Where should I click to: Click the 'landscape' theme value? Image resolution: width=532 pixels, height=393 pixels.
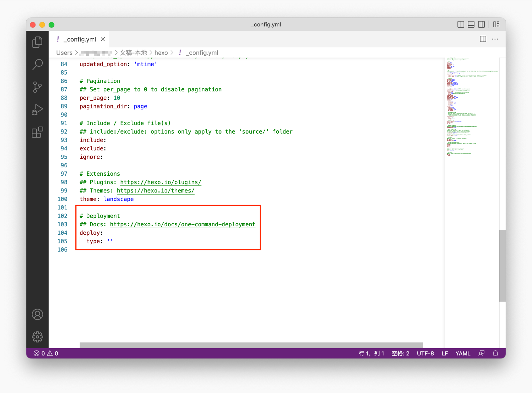point(118,199)
